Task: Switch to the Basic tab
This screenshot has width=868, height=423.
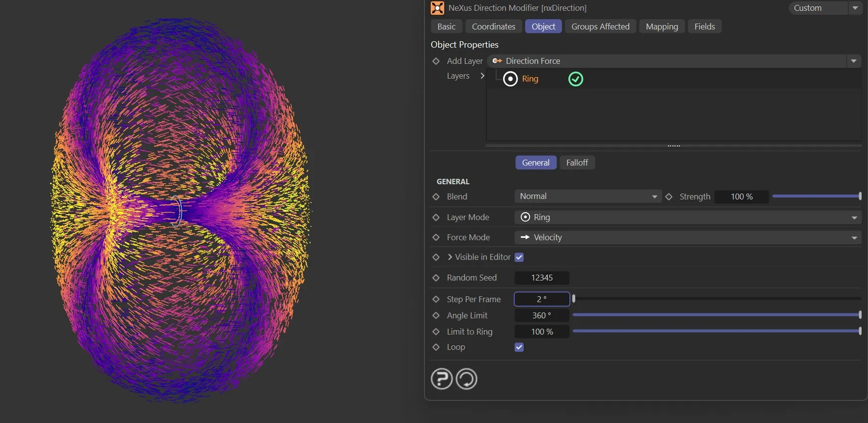Action: point(447,27)
